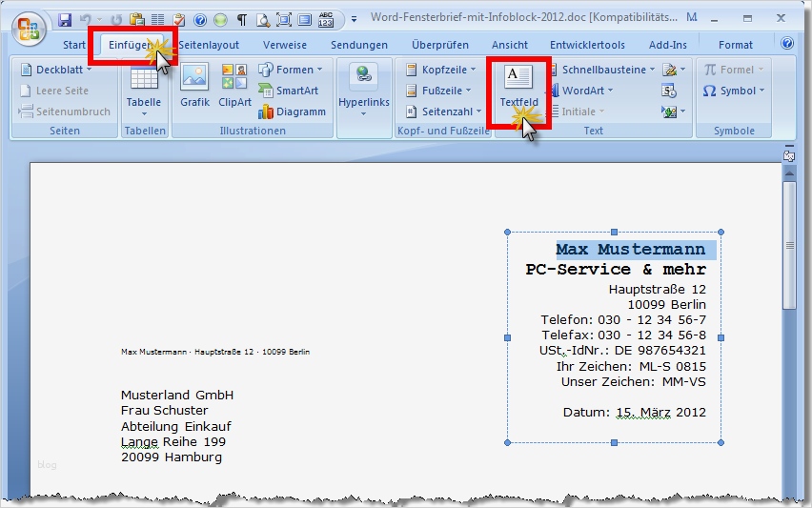Switch to the Start tab
The height and width of the screenshot is (508, 812).
pos(74,45)
